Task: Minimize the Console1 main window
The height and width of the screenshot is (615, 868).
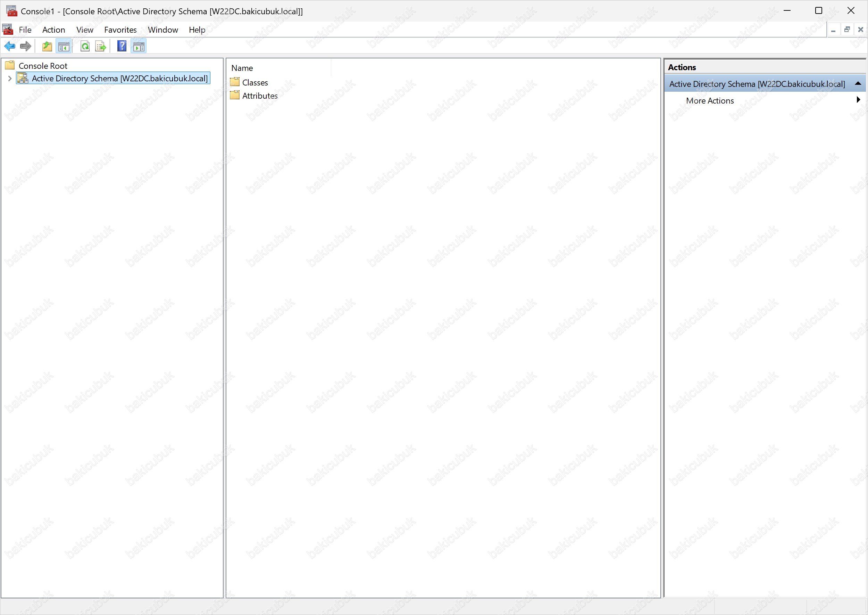Action: 787,11
